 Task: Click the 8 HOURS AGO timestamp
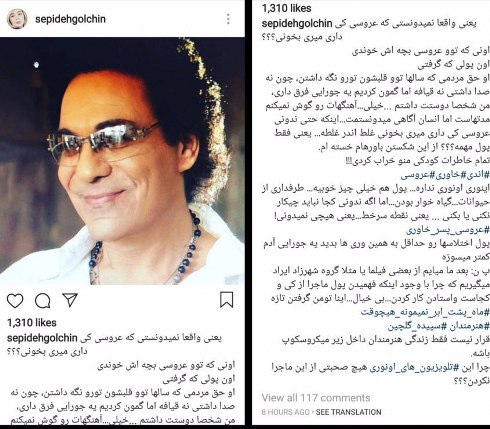point(286,412)
